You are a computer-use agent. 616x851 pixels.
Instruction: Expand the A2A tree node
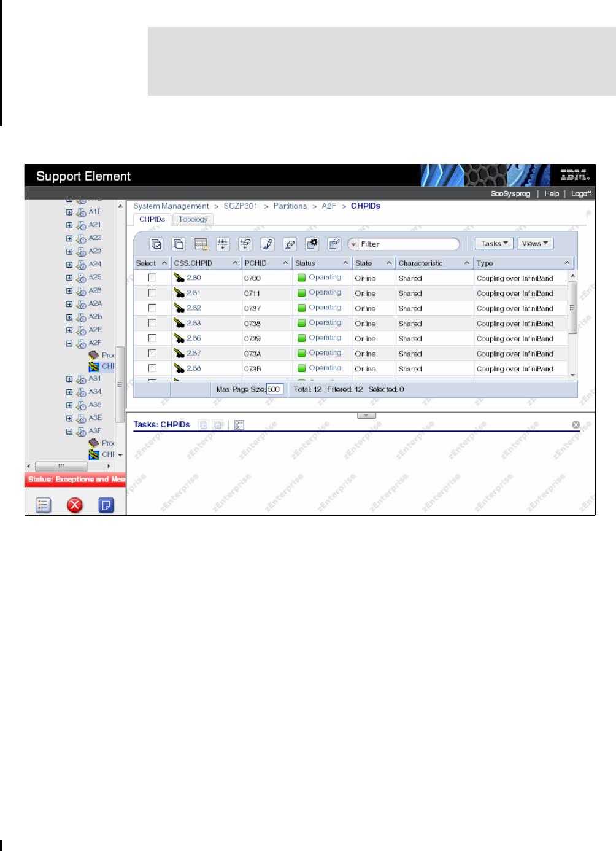(69, 305)
